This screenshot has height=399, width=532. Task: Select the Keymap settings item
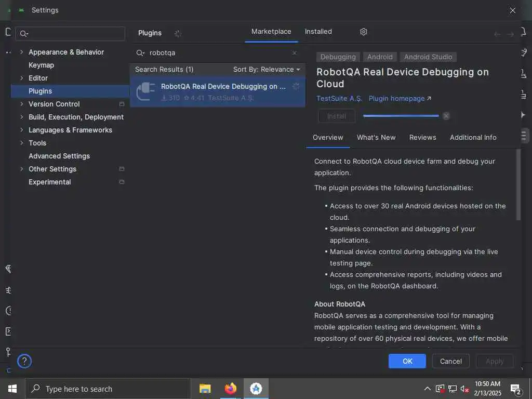pos(41,65)
